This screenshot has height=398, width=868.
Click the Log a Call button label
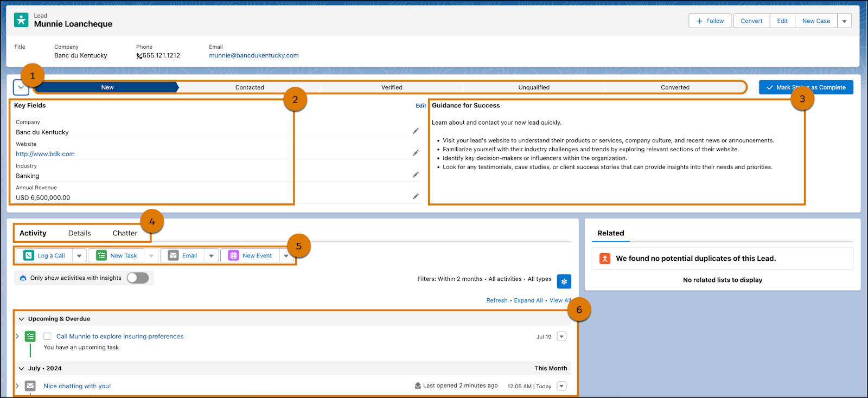tap(51, 255)
